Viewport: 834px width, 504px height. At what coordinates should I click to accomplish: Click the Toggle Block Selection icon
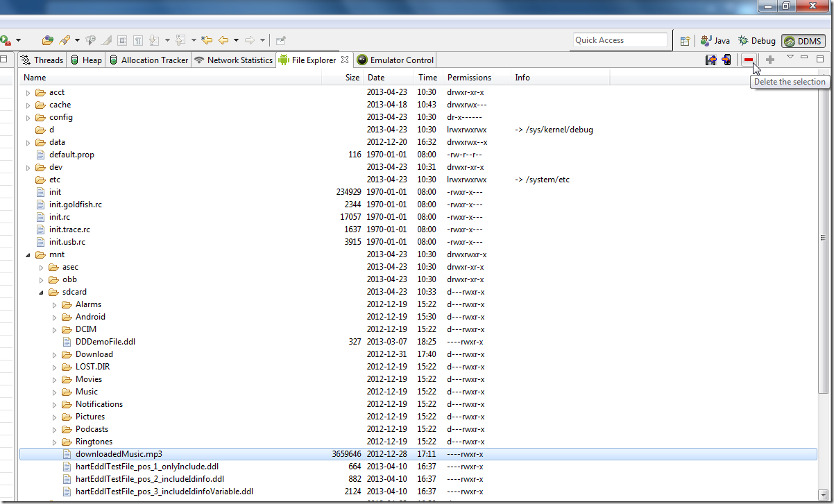point(122,40)
